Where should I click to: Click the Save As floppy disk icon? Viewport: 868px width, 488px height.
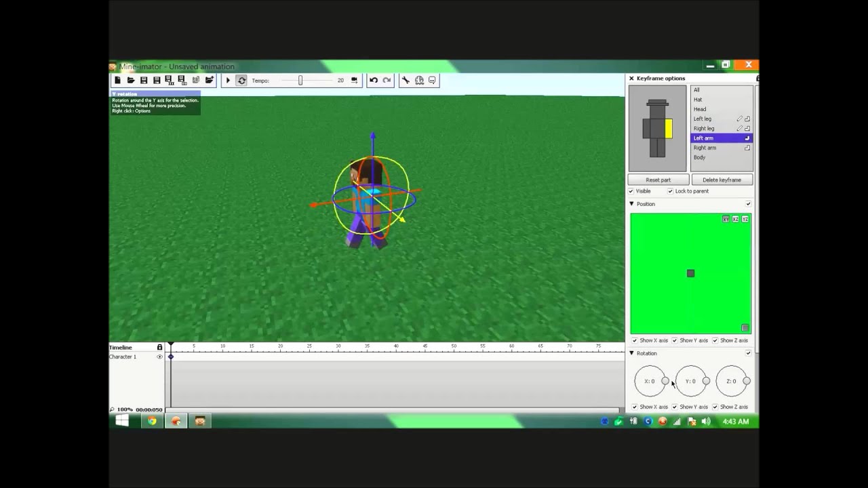(x=157, y=80)
